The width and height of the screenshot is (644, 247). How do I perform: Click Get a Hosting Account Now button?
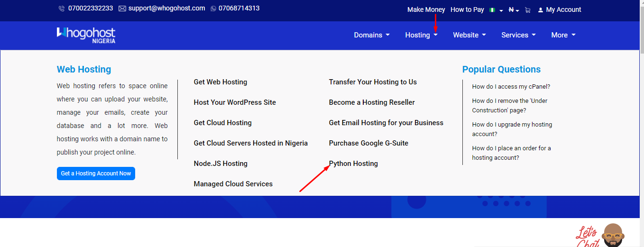[x=96, y=174]
